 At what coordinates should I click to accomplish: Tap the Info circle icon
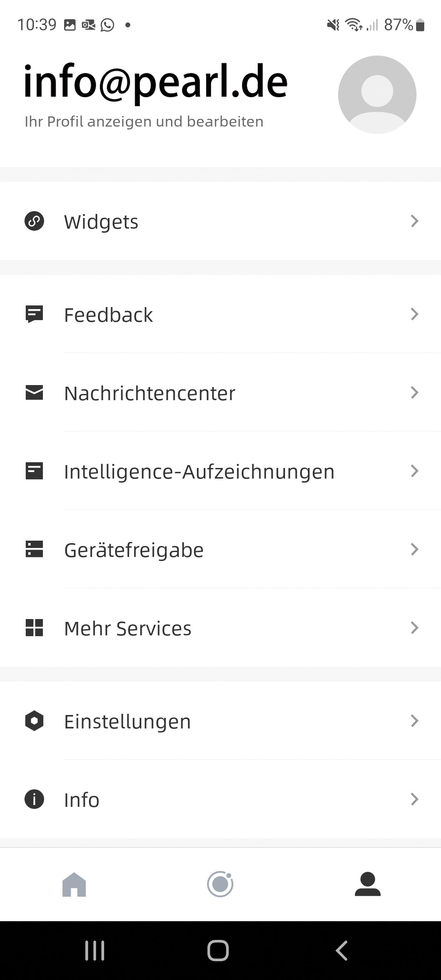click(x=34, y=800)
